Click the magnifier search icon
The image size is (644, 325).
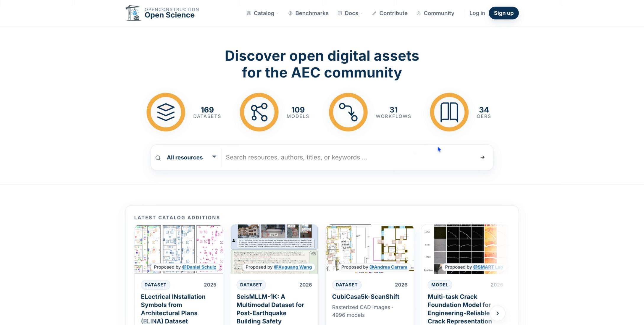click(x=158, y=158)
